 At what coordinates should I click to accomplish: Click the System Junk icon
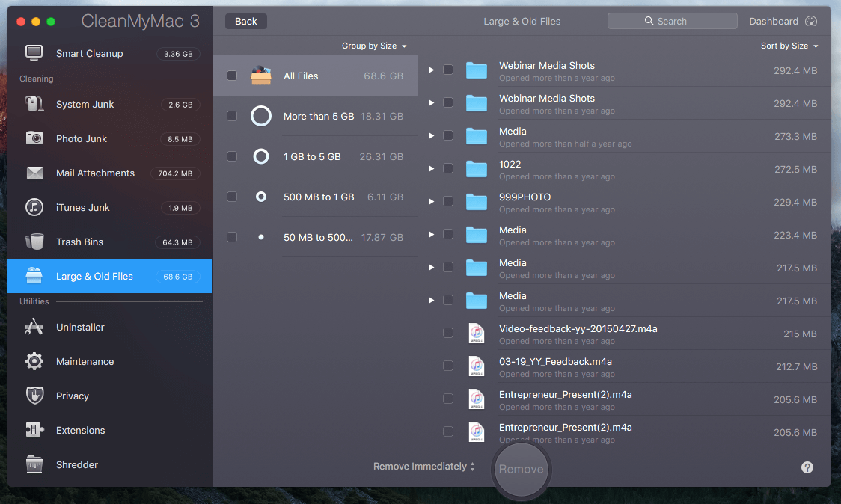pos(34,104)
